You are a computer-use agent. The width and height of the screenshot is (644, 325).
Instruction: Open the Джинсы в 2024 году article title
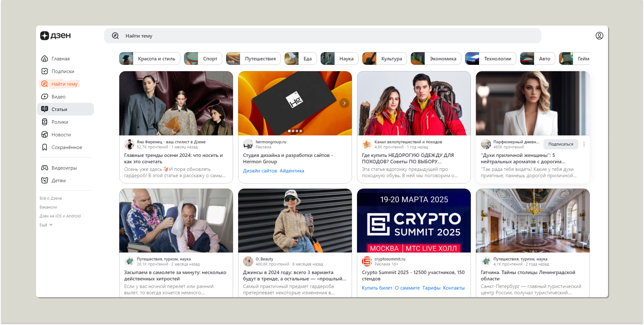294,275
